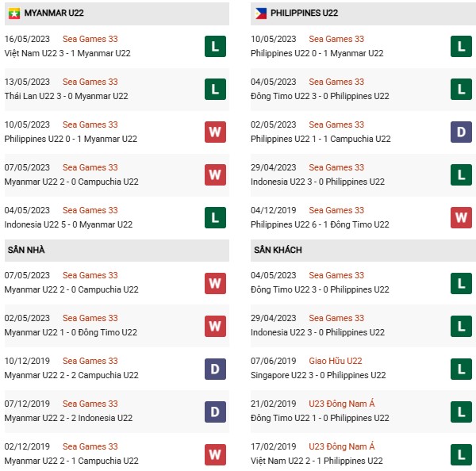Click the Myanmar flag icon
This screenshot has height=471, width=476.
[13, 13]
